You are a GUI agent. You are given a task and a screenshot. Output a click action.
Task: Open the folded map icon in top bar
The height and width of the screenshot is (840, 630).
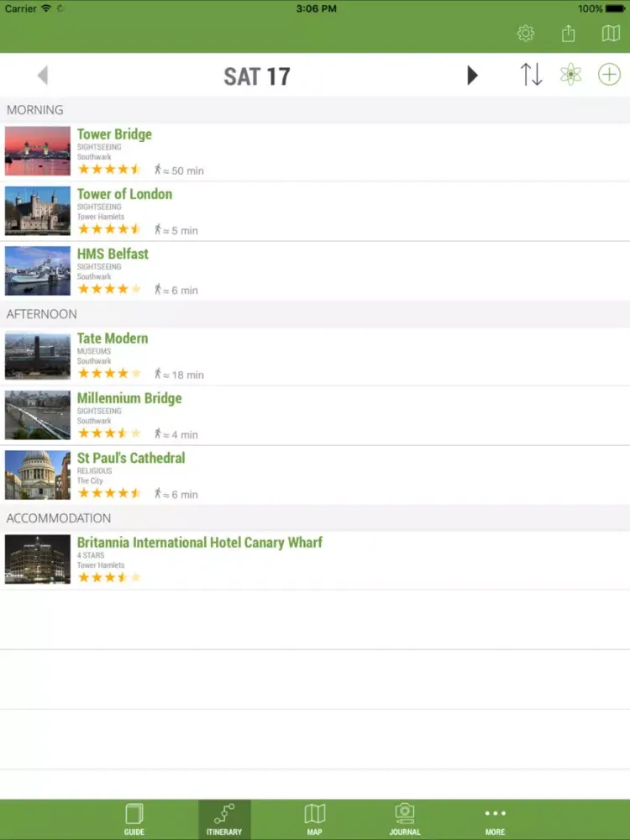point(611,34)
